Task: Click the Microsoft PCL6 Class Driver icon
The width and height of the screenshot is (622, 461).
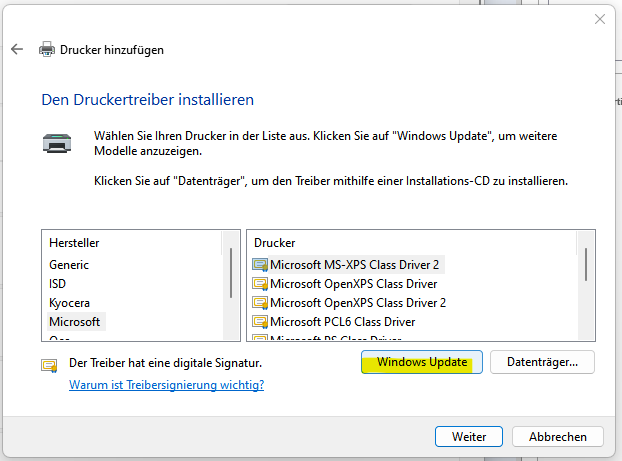Action: tap(260, 322)
